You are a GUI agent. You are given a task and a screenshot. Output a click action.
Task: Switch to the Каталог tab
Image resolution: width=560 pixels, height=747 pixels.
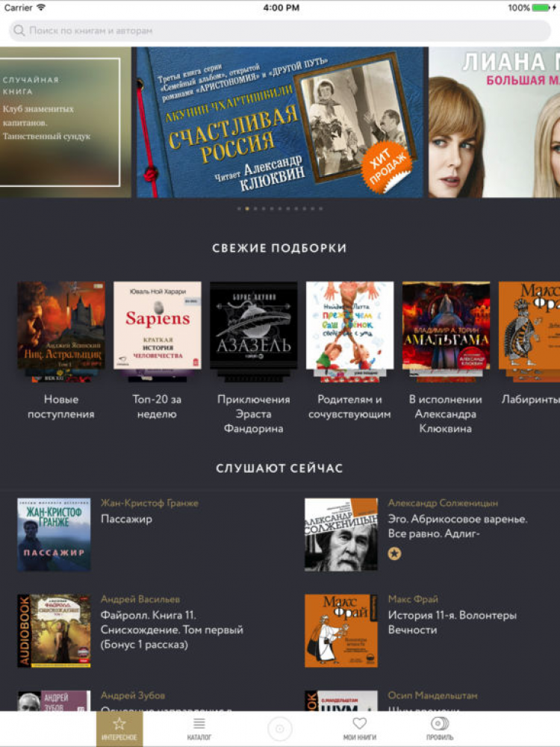coord(199,729)
